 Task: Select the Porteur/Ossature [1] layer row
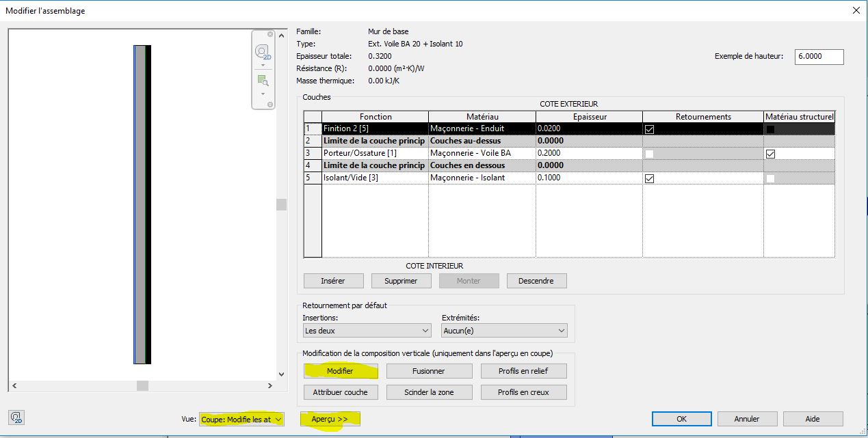[375, 153]
